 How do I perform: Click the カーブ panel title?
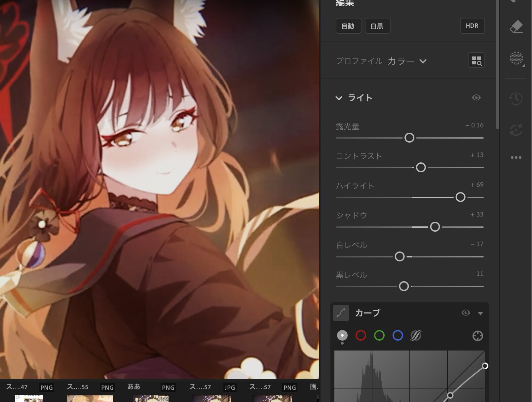pos(368,313)
